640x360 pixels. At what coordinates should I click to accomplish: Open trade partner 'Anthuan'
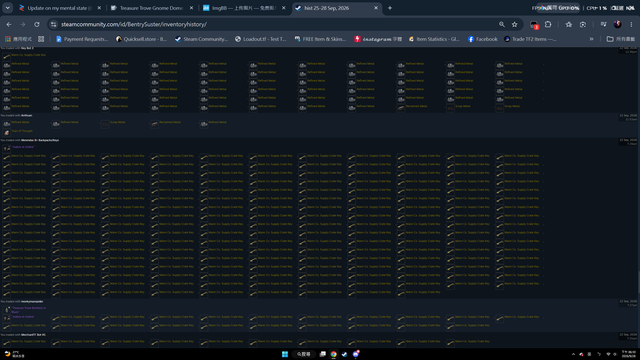point(27,116)
